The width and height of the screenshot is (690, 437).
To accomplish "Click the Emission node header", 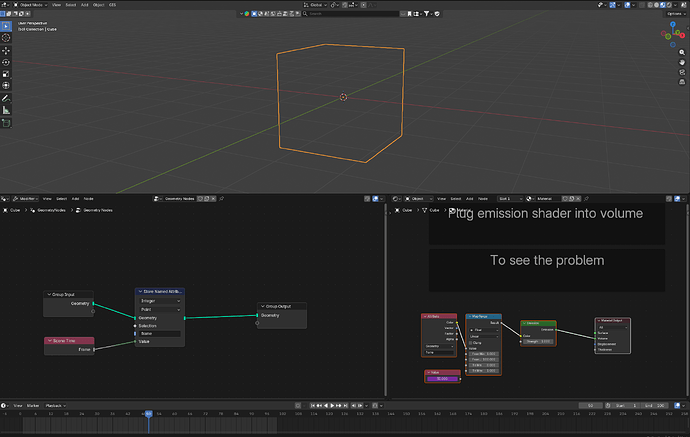I will 538,323.
